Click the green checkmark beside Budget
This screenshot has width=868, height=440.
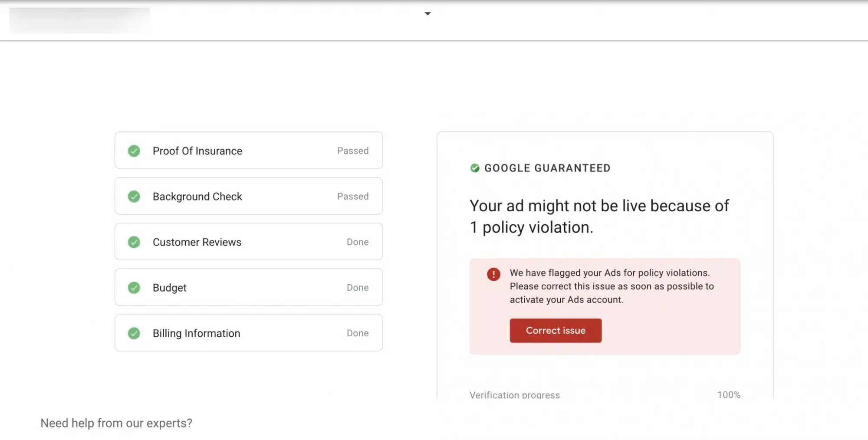pyautogui.click(x=134, y=287)
